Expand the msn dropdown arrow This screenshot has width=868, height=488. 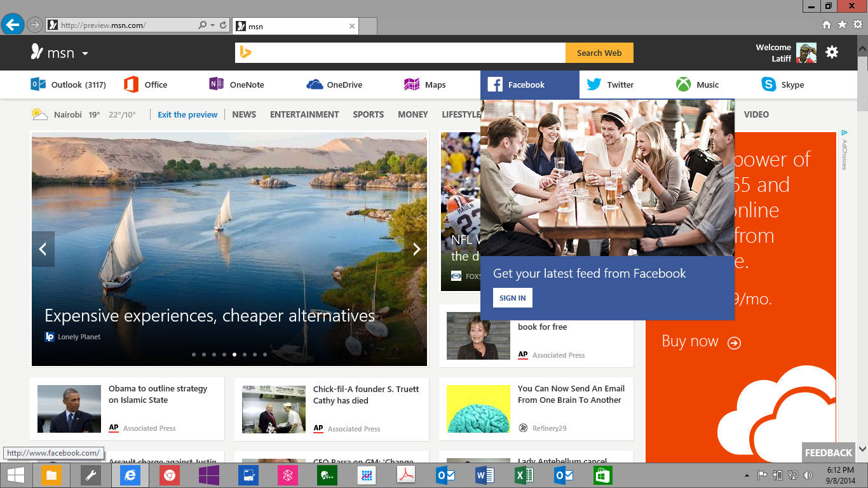coord(85,53)
